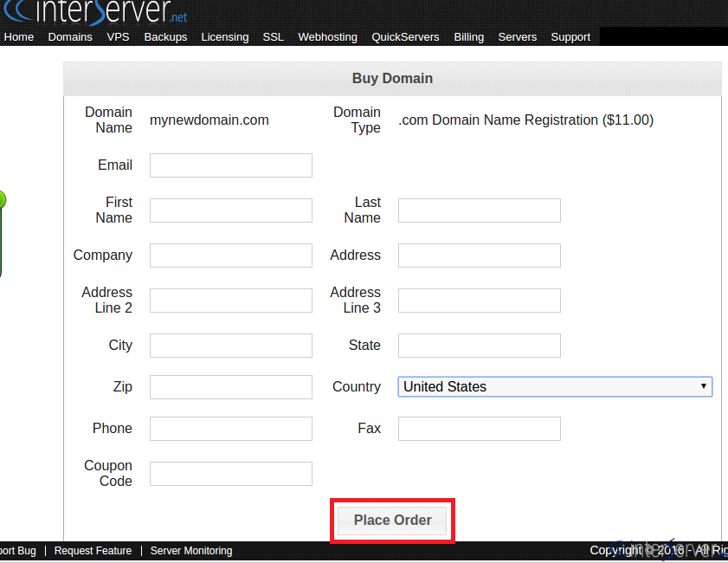Screen dimensions: 728x563
Task: Click the Buy Domain heading
Action: tap(392, 79)
